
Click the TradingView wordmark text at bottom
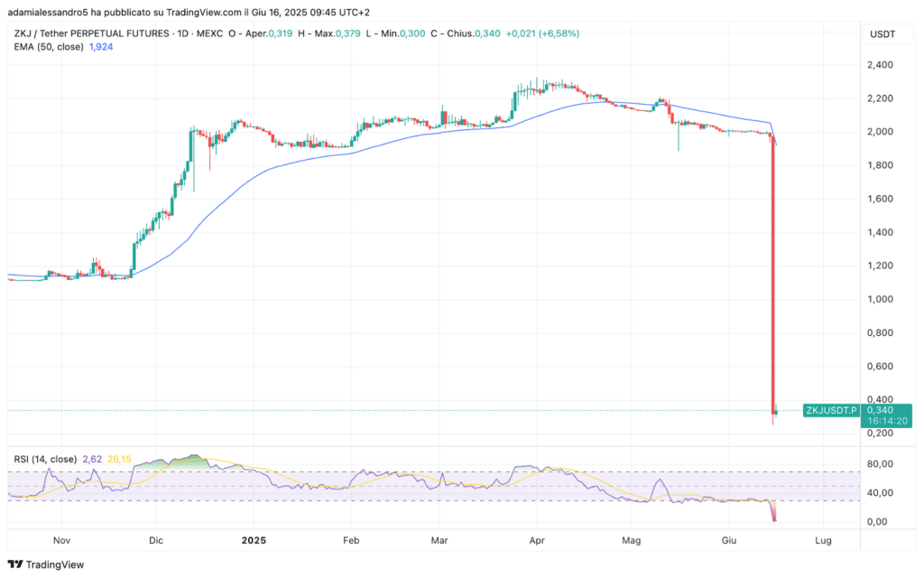tap(55, 565)
